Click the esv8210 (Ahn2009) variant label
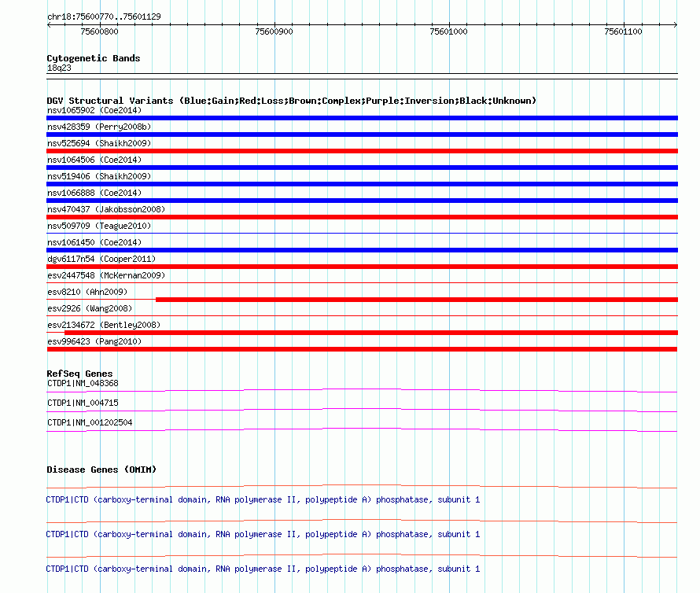700x593 pixels. tap(87, 292)
